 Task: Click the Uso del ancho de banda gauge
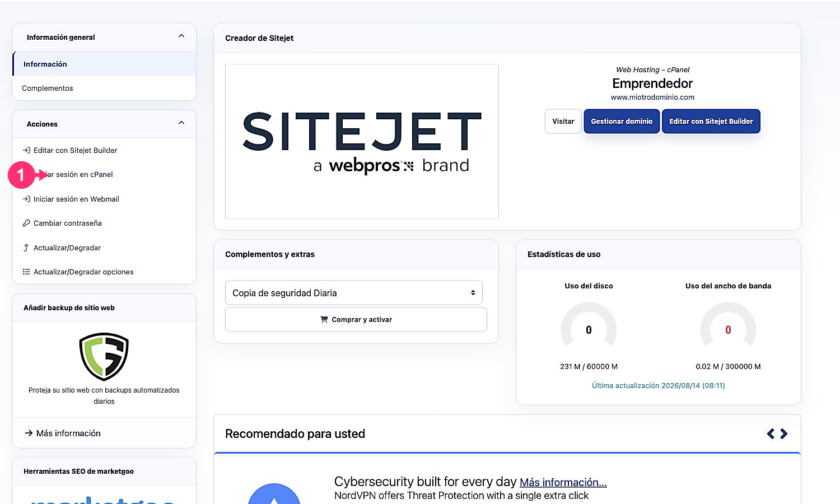coord(728,327)
